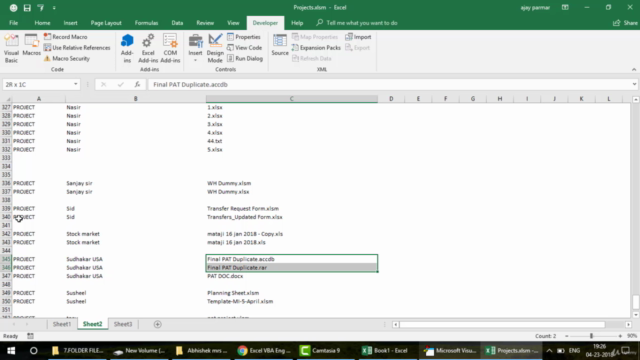Click Run Dialog
640x360 pixels.
pos(245,58)
